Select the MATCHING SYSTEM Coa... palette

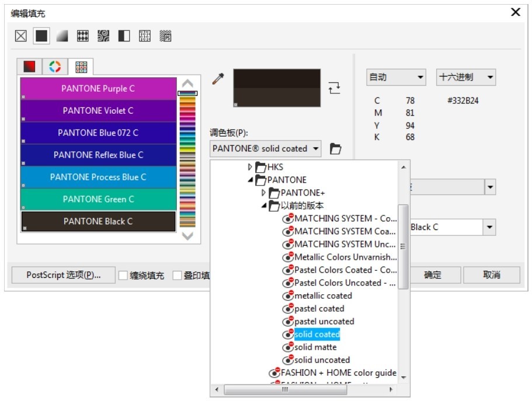(345, 231)
